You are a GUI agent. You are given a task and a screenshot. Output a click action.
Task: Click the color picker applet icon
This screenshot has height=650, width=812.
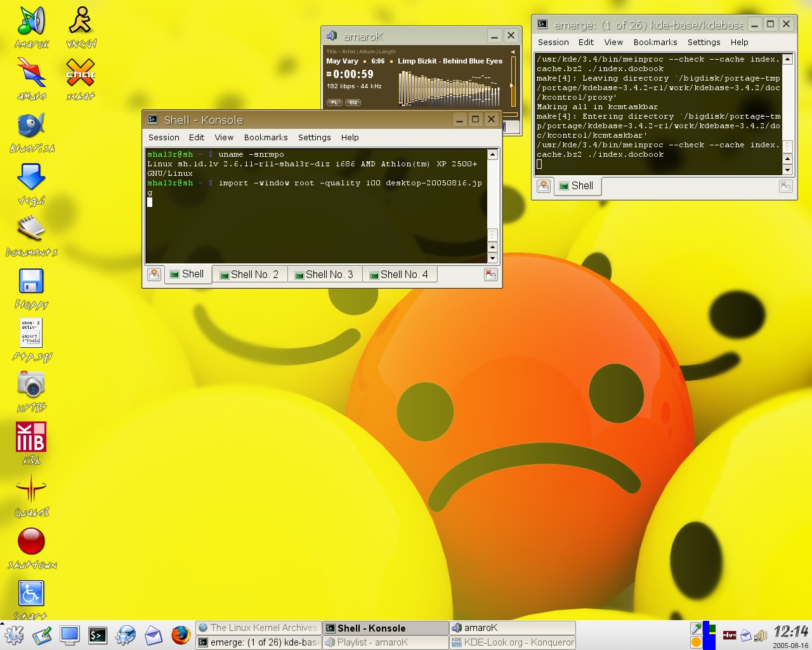[x=696, y=628]
